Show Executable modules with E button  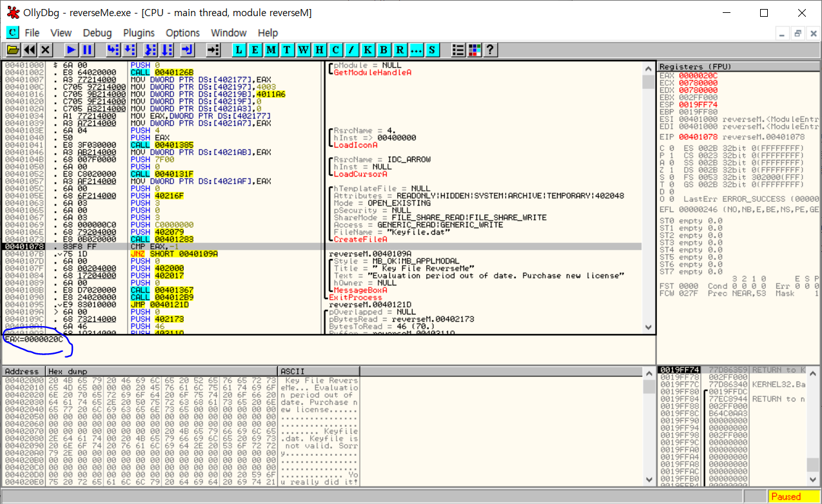[255, 50]
